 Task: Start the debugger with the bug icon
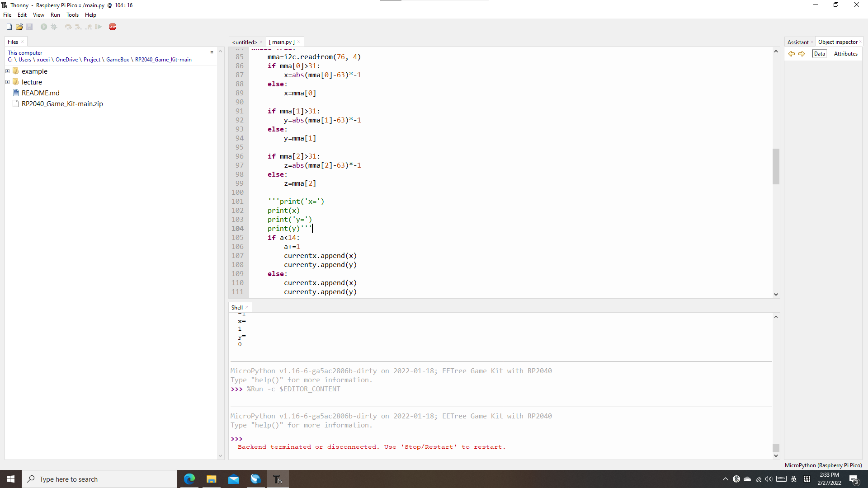tap(54, 27)
